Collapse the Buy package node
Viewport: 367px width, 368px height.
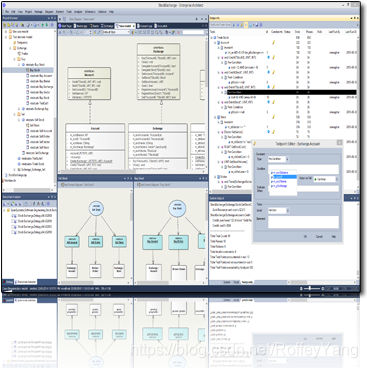click(x=14, y=59)
